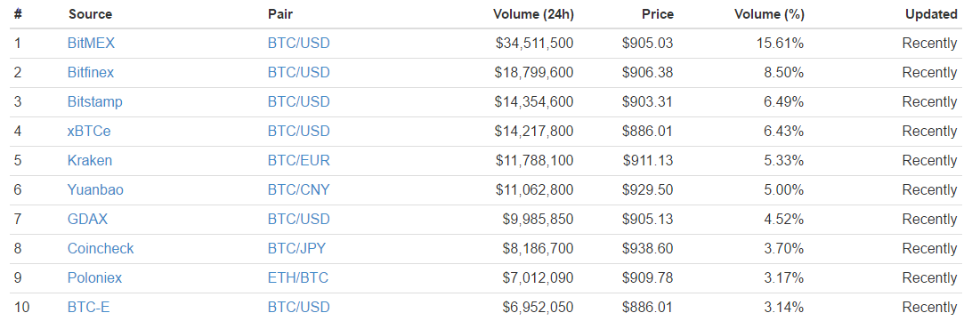Open the Kraken exchange link
This screenshot has width=980, height=321.
[x=90, y=160]
